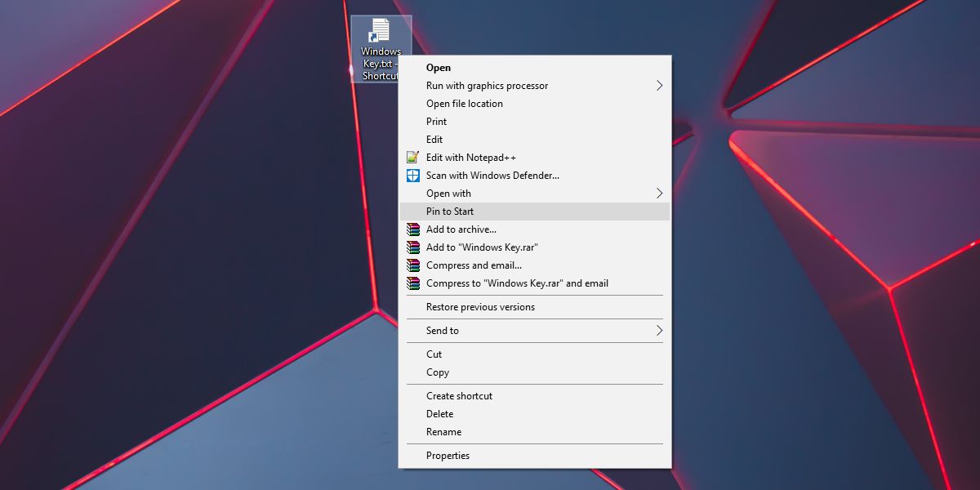Screen dimensions: 980x490
Task: Select Restore previous versions
Action: coord(480,306)
